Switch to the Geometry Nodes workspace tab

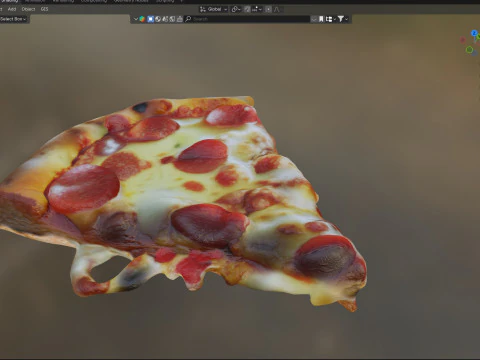click(131, 1)
